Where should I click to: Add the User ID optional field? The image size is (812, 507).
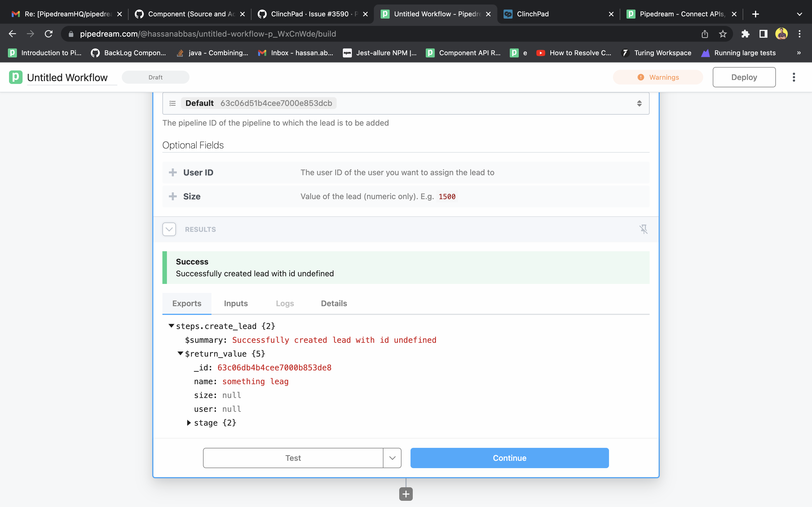[173, 172]
